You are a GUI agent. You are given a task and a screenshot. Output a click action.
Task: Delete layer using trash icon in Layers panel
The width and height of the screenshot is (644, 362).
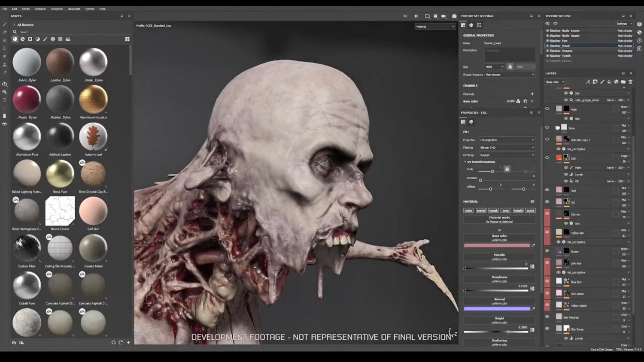630,82
